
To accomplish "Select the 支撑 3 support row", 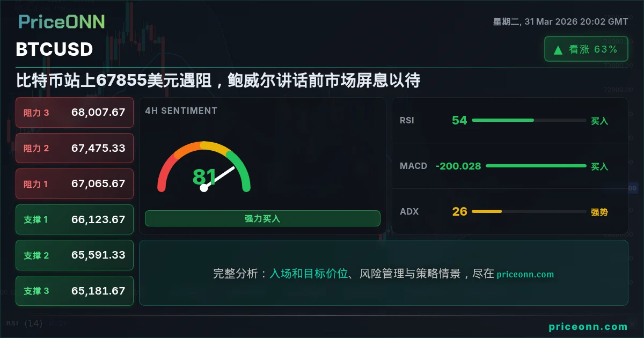I will pos(75,291).
